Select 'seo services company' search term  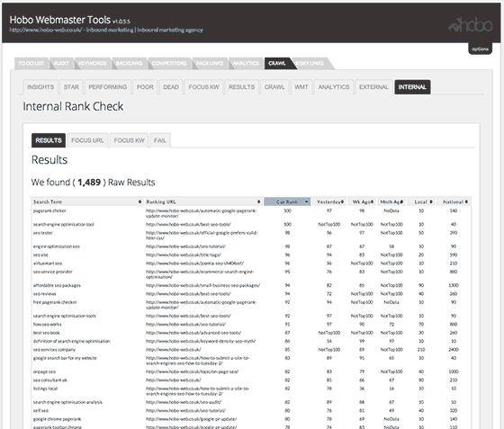pos(54,349)
